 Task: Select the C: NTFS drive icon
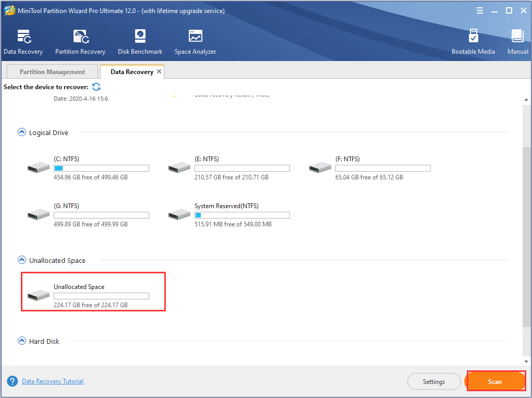tap(39, 167)
